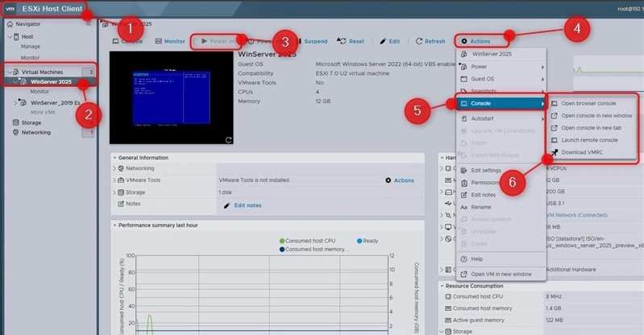
Task: Open Monitor under WinServer 2025
Action: (x=39, y=92)
